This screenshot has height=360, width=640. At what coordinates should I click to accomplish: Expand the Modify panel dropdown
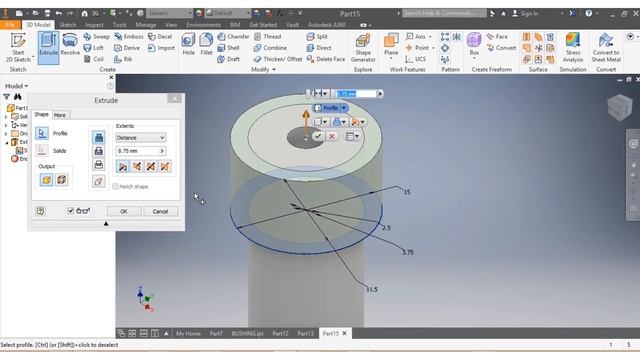coord(263,69)
